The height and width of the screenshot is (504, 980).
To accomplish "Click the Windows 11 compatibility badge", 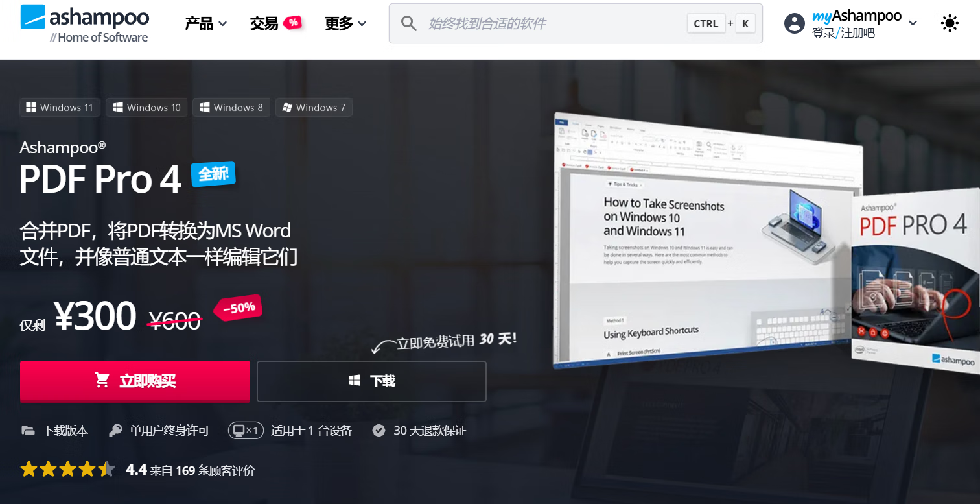I will (x=60, y=108).
